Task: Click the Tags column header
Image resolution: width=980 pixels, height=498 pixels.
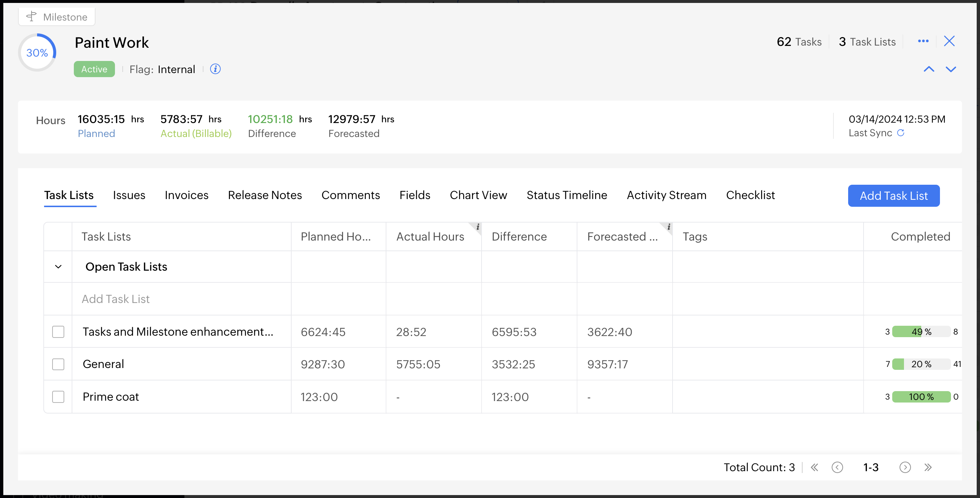Action: pyautogui.click(x=768, y=237)
